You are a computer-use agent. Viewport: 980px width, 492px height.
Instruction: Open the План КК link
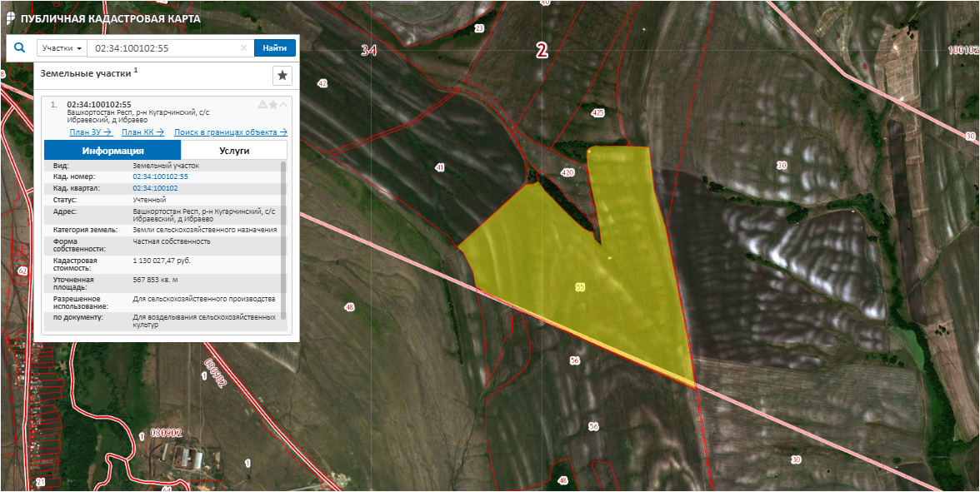click(142, 132)
